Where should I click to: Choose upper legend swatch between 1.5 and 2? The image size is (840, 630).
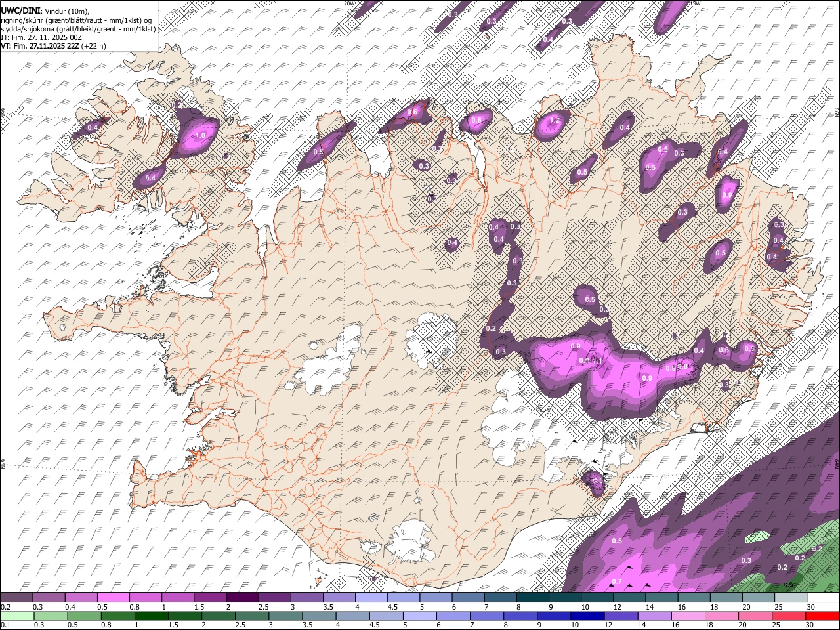pos(209,598)
